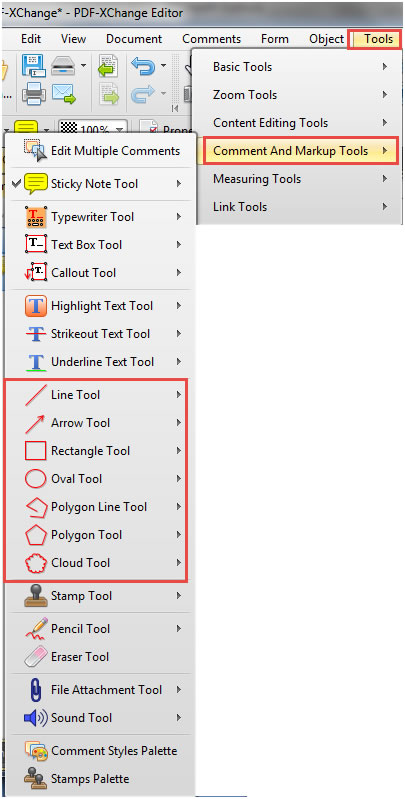Open the Comments menu
405x799 pixels.
coord(211,39)
